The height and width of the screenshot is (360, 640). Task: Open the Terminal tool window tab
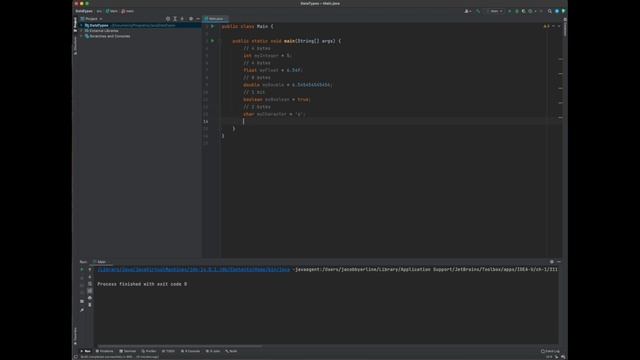point(127,351)
